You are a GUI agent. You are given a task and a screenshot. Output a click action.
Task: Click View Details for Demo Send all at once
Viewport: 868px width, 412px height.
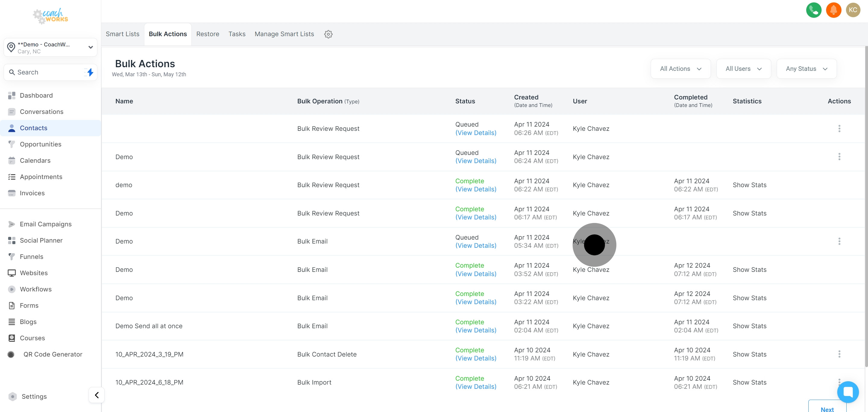(476, 330)
